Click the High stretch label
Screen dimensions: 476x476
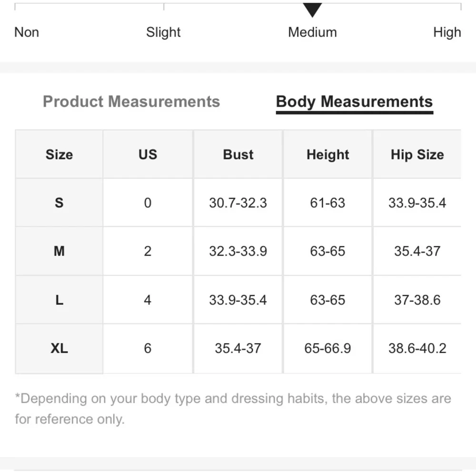point(447,32)
